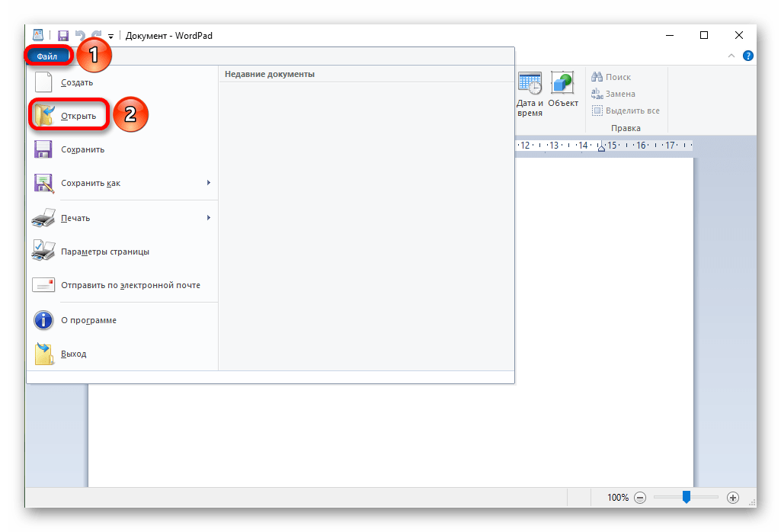Maximize the WordPad window
781x532 pixels.
pos(704,35)
